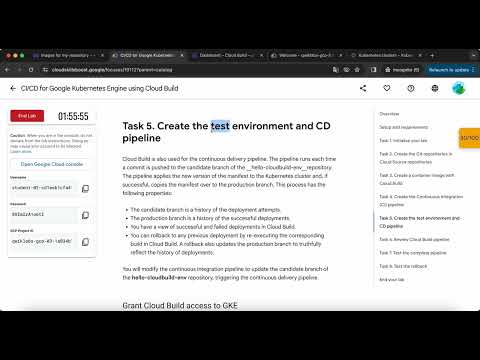The height and width of the screenshot is (360, 480).
Task: Click the tracking protection eye icon in address bar
Action: coord(347,70)
